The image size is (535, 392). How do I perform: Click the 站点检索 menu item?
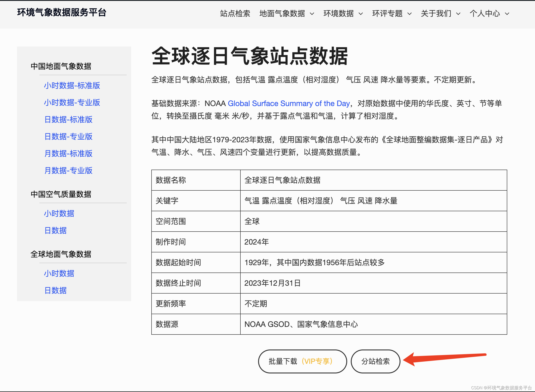[x=235, y=13]
